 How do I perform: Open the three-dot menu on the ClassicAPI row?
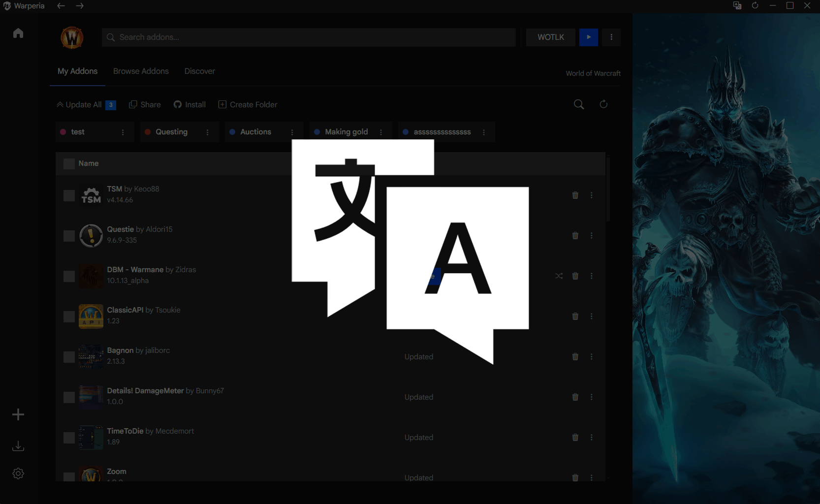(x=592, y=316)
